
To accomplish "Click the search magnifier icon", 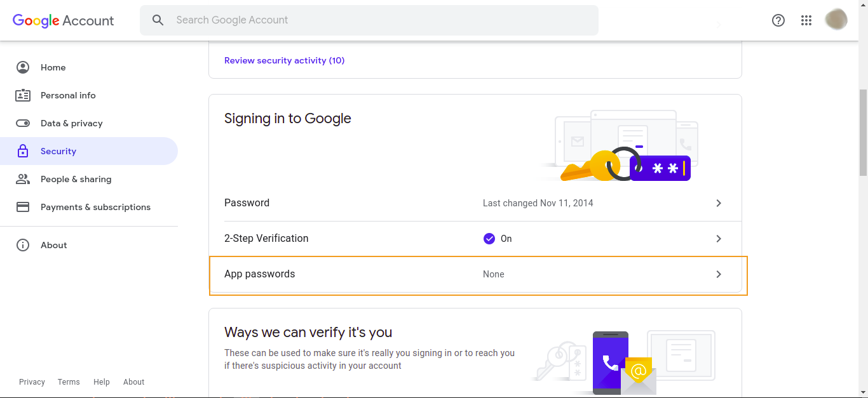I will tap(158, 20).
